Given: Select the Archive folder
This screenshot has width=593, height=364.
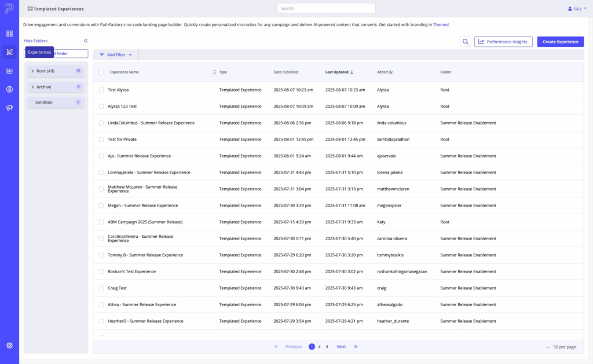Looking at the screenshot, I should pyautogui.click(x=56, y=87).
